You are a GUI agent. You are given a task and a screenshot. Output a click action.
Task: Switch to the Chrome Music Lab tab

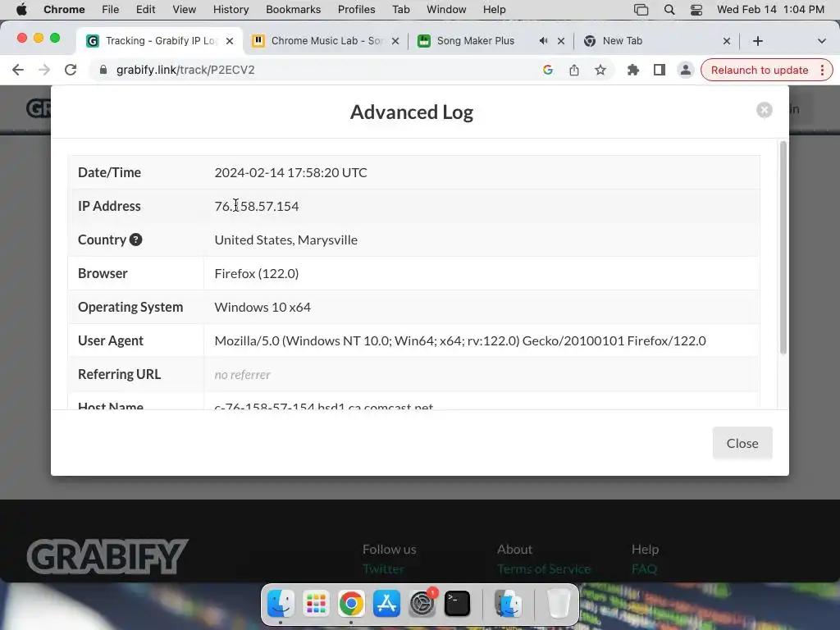(x=326, y=41)
